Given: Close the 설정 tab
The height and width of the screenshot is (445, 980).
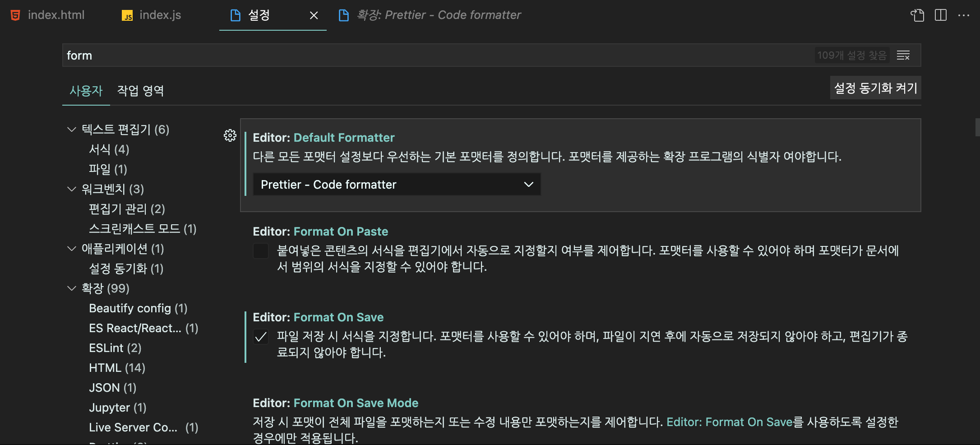Looking at the screenshot, I should 314,16.
